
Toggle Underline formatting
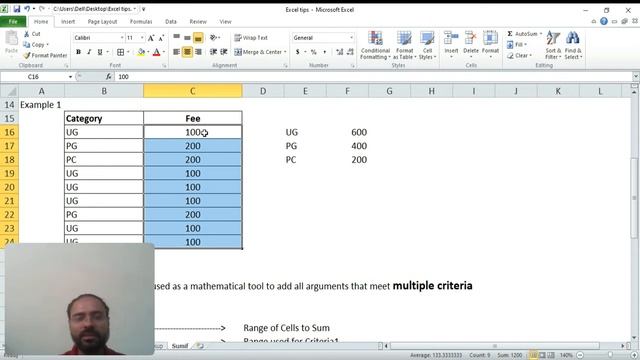pyautogui.click(x=100, y=52)
